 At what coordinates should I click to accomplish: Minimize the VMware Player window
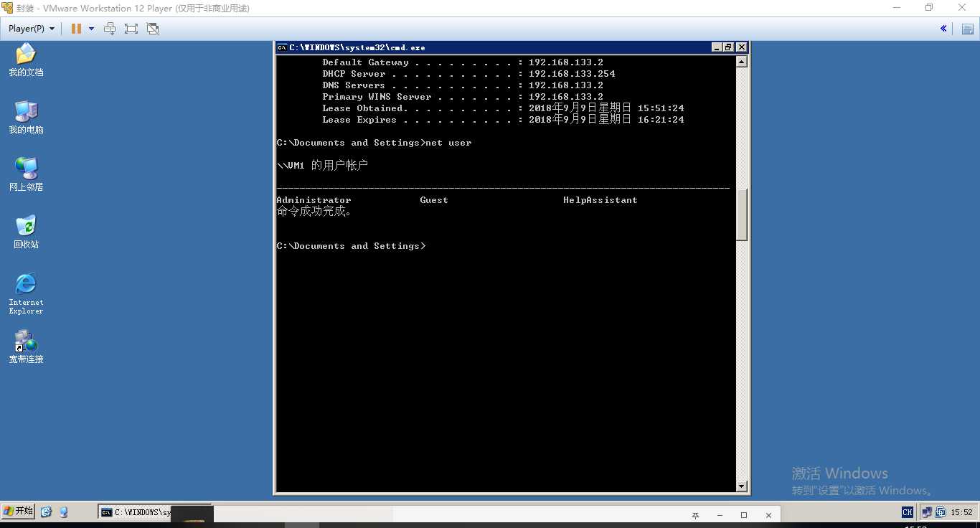click(897, 8)
